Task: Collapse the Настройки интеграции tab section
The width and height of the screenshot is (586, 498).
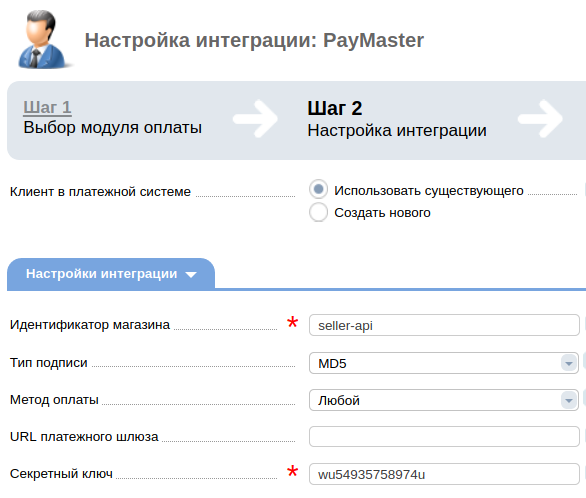Action: pos(111,274)
